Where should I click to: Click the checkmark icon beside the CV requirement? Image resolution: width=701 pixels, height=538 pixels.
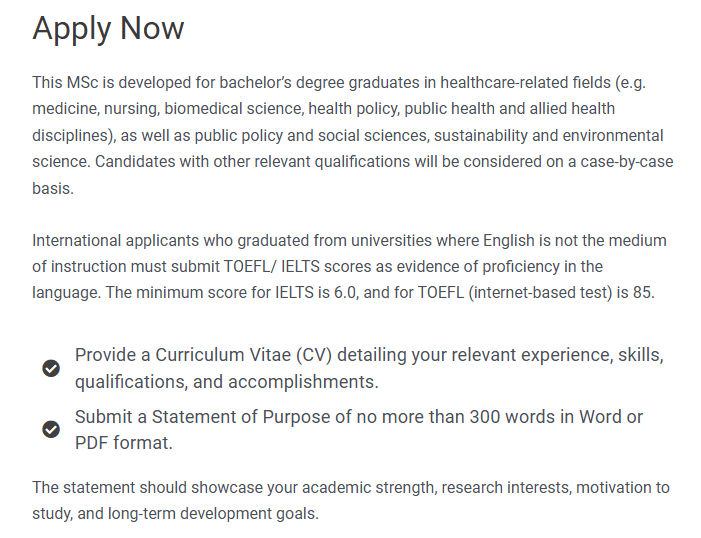click(51, 368)
